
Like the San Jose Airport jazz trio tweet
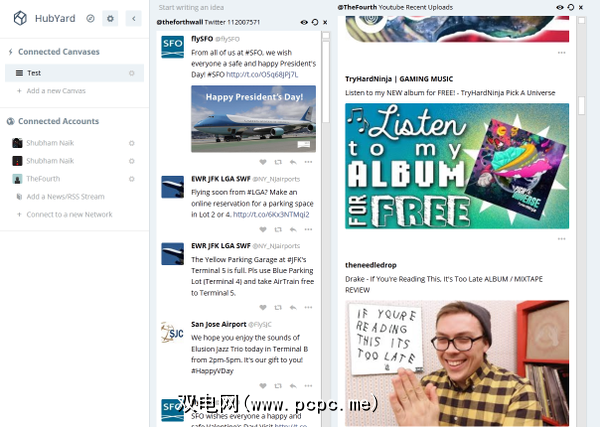pyautogui.click(x=263, y=386)
